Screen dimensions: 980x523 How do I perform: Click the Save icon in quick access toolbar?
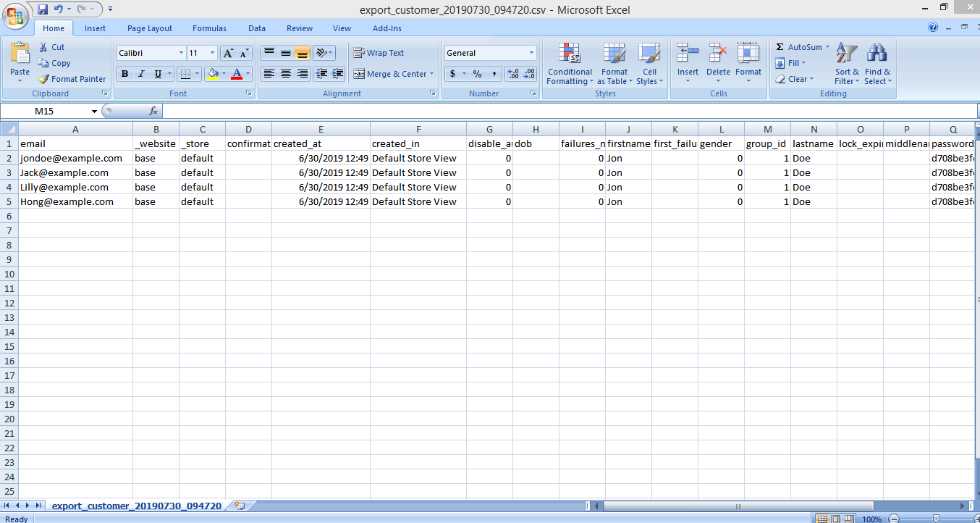(43, 9)
